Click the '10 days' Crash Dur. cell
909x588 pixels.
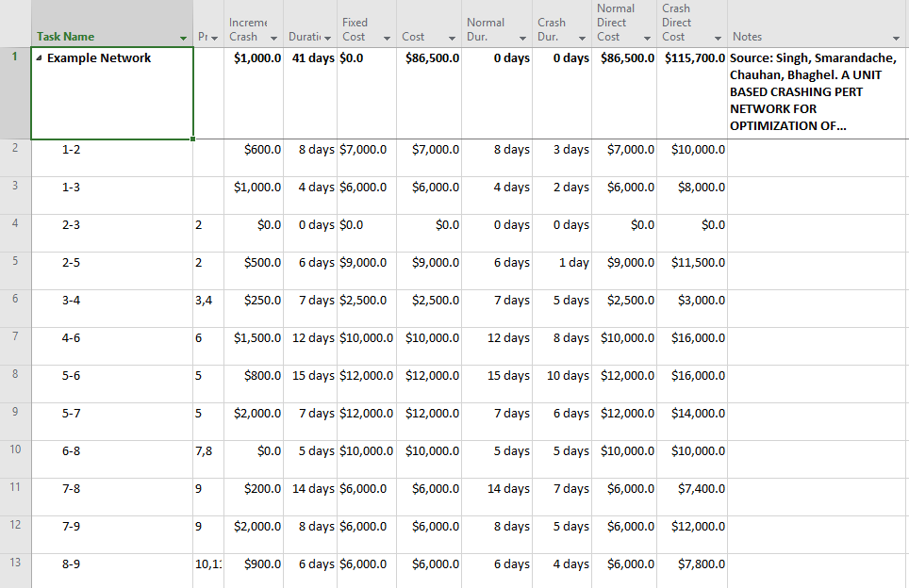click(562, 384)
